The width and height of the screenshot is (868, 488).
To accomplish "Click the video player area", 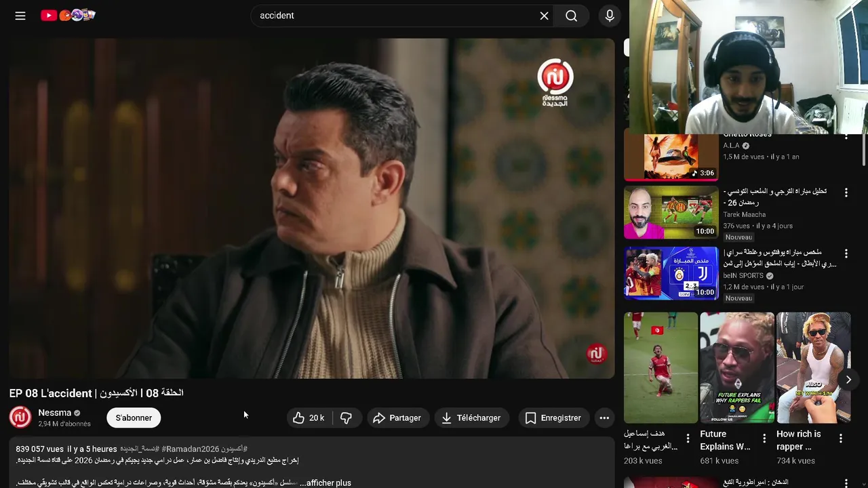I will coord(312,209).
